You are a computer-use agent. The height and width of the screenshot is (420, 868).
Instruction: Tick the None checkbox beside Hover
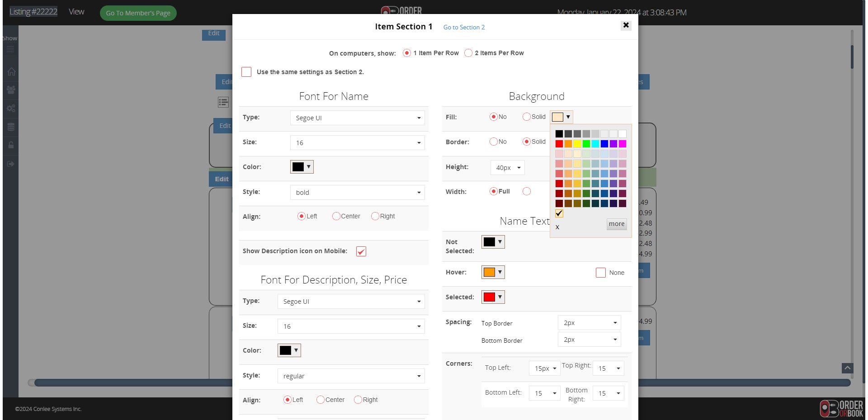coord(601,273)
